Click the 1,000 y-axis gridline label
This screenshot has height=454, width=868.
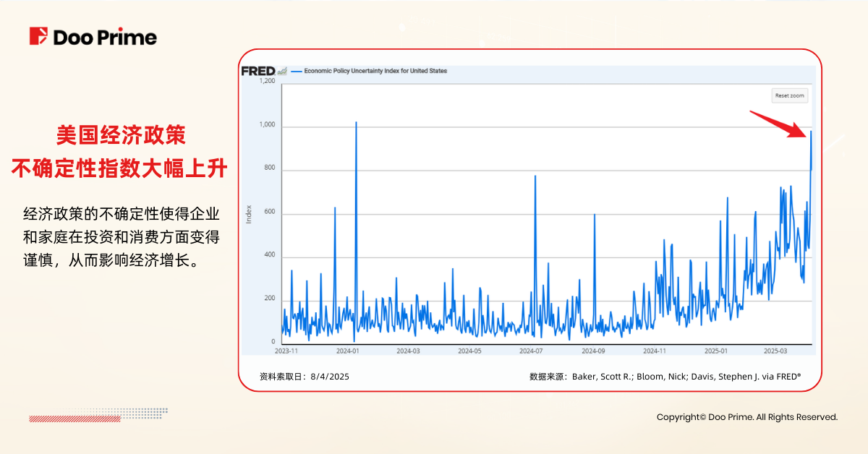click(267, 125)
